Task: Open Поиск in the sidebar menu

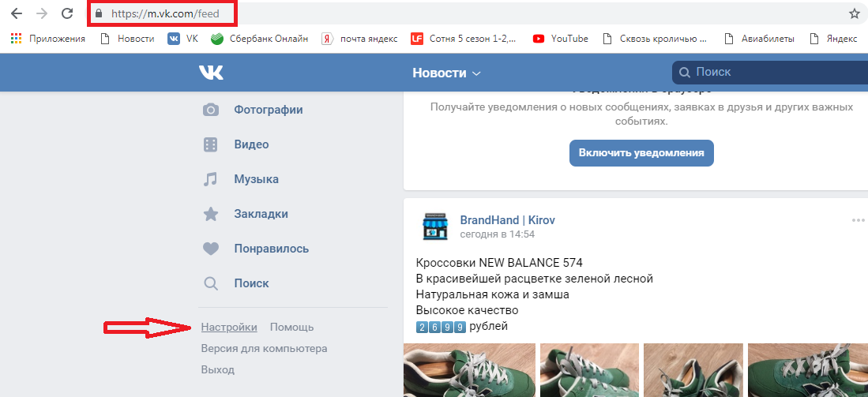Action: pyautogui.click(x=251, y=283)
